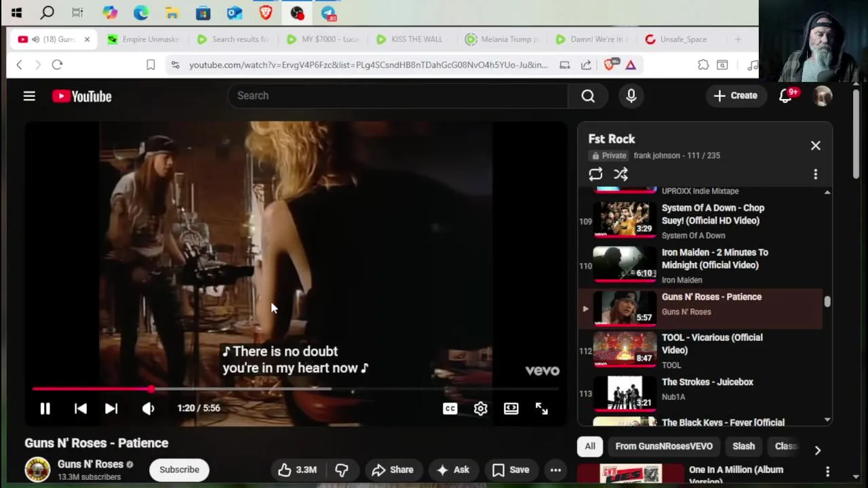The width and height of the screenshot is (868, 488).
Task: Open browser extensions puzzle icon
Action: point(703,65)
